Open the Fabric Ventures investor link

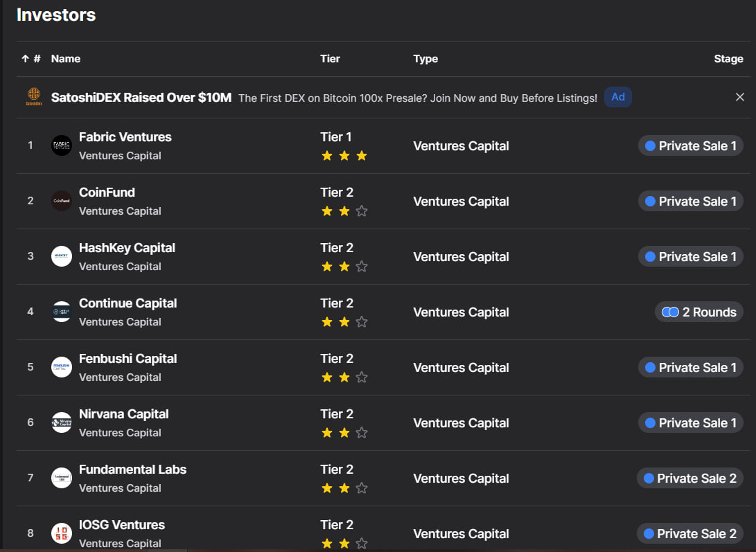tap(125, 137)
